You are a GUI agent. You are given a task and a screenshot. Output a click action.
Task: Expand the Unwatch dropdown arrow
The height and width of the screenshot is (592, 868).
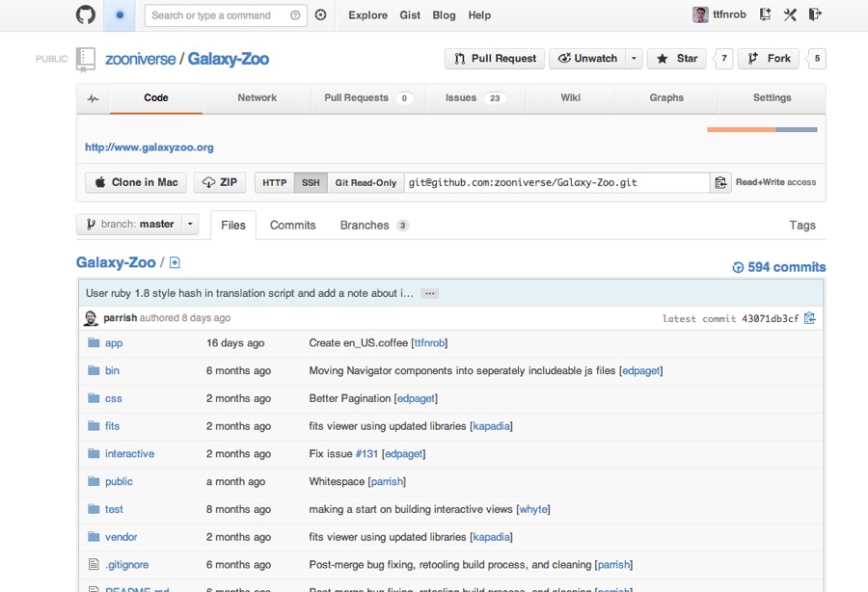(634, 59)
